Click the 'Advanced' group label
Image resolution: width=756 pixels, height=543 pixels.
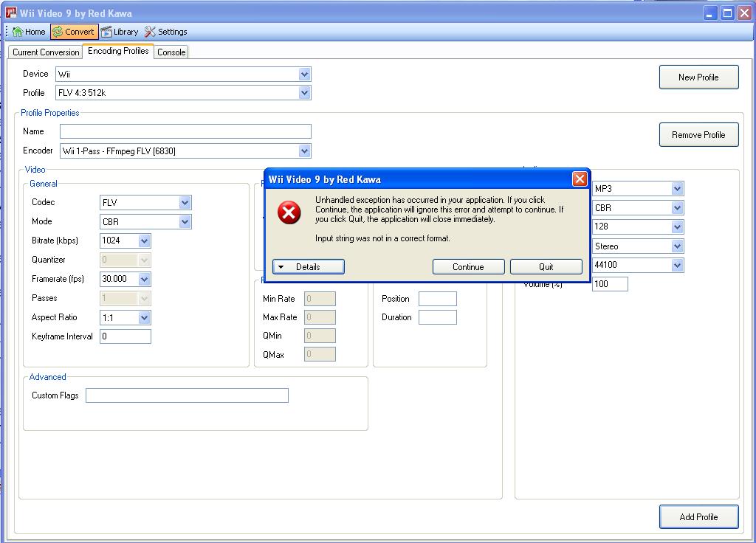[47, 377]
